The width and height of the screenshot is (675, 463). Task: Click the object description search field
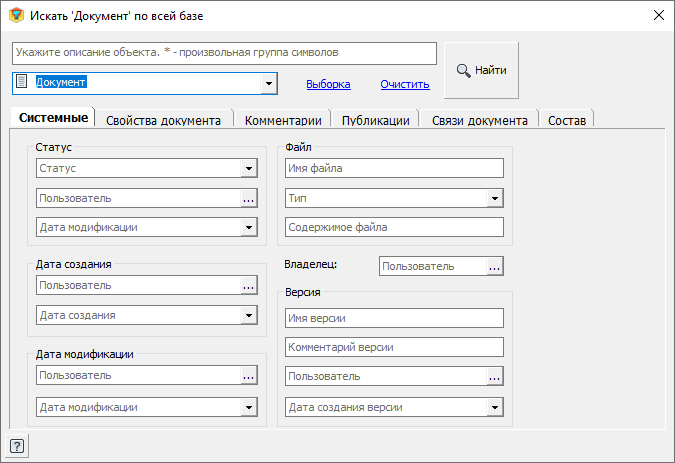[x=225, y=52]
